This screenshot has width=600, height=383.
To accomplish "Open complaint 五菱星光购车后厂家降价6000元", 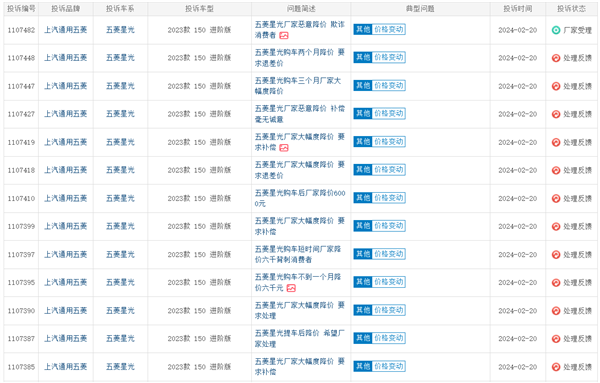I will (300, 198).
